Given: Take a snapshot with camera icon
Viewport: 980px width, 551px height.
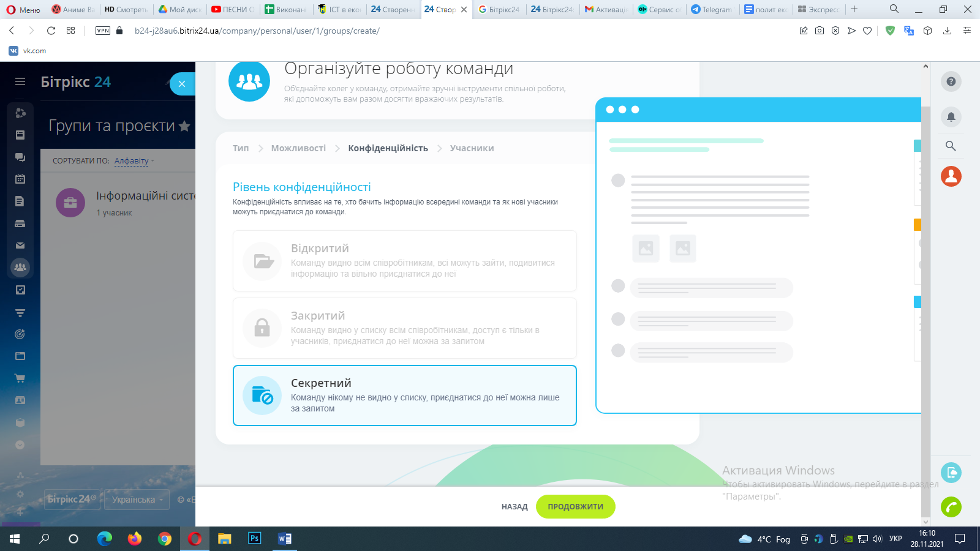Looking at the screenshot, I should [x=820, y=31].
